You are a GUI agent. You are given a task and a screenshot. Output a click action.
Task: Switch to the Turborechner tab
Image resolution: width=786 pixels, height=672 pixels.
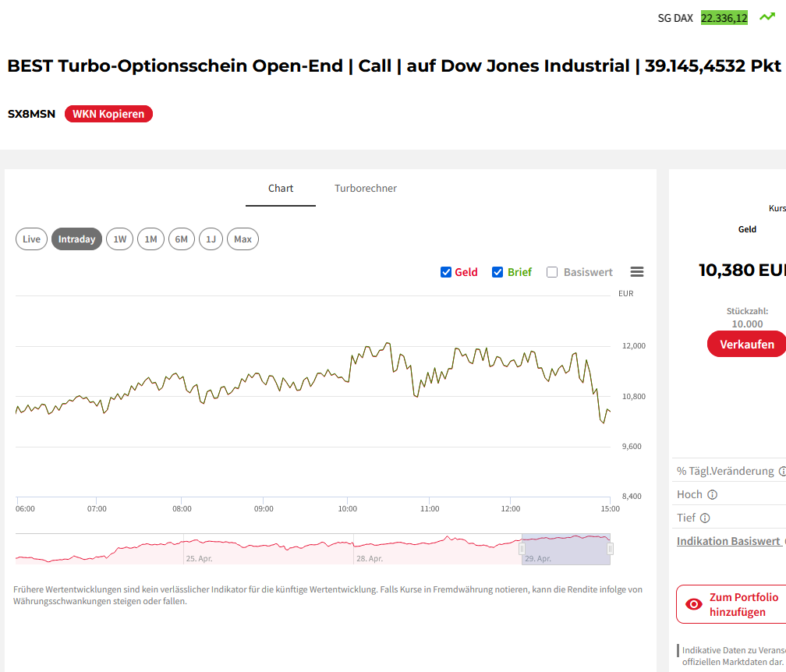coord(366,189)
